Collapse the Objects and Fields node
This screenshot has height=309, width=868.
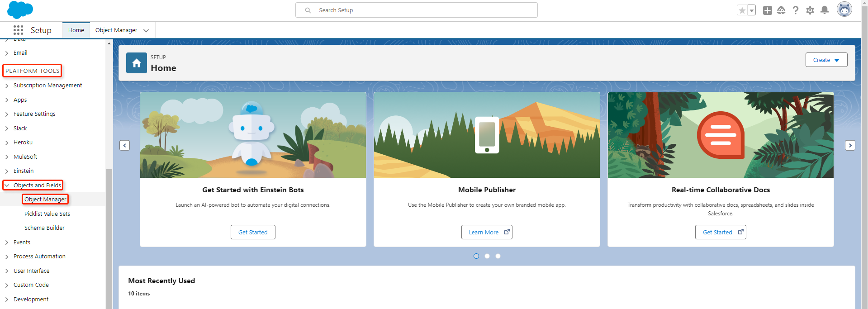7,185
